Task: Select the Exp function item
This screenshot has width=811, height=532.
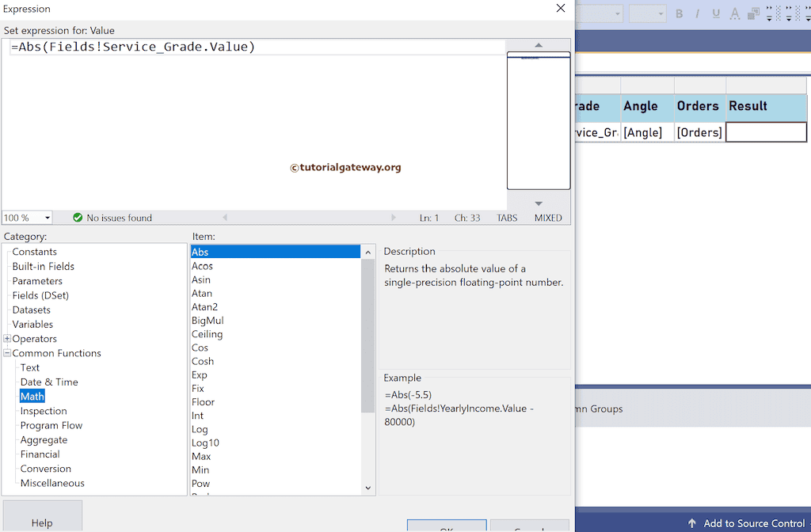Action: pos(275,374)
